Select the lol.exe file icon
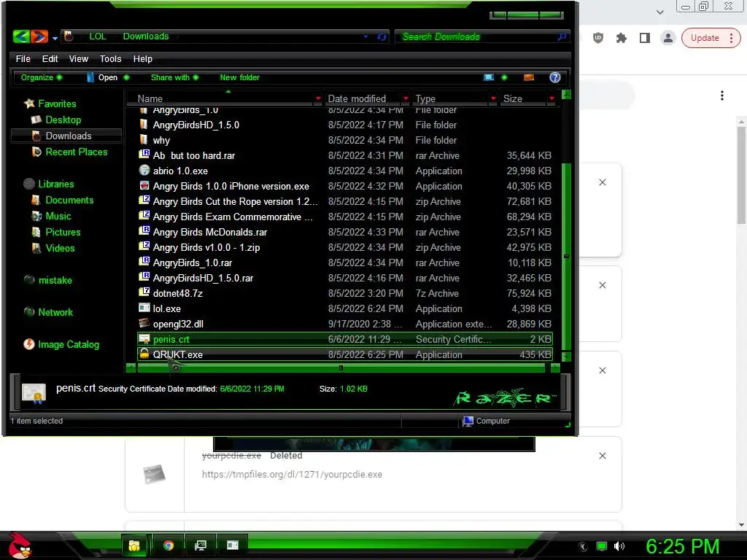 [x=144, y=308]
